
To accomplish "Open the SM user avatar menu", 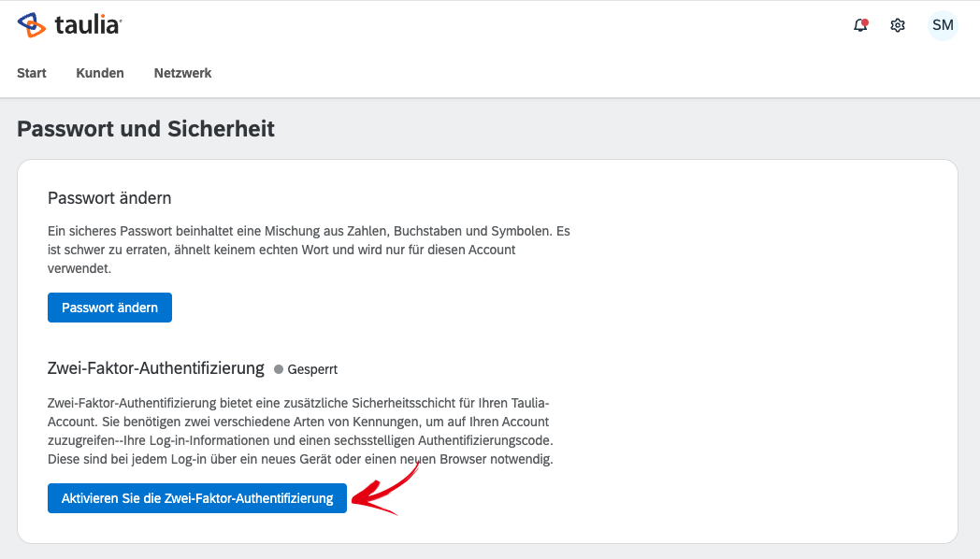I will (943, 25).
